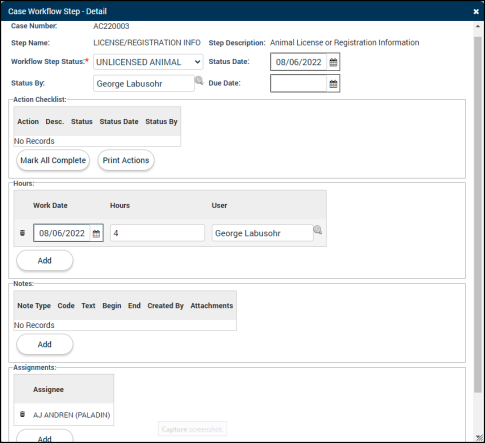Click the Assignee column header

point(48,389)
